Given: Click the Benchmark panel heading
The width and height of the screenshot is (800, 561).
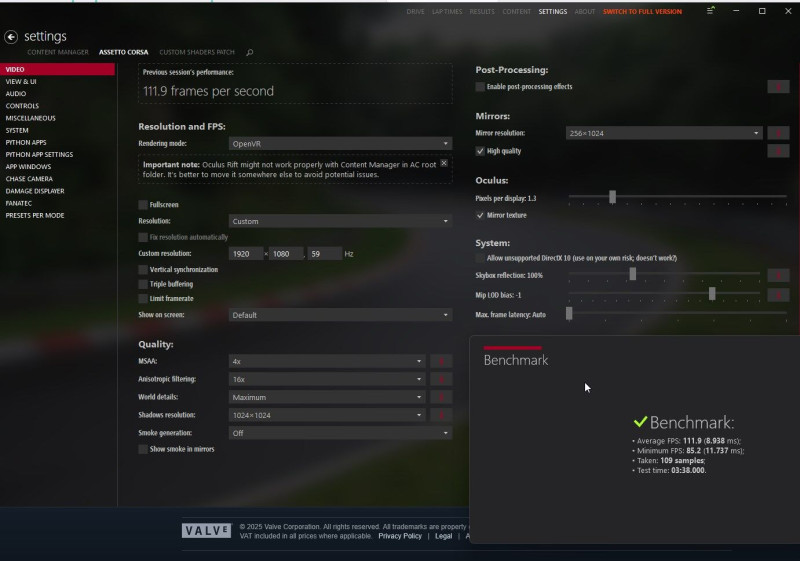Looking at the screenshot, I should [x=516, y=360].
